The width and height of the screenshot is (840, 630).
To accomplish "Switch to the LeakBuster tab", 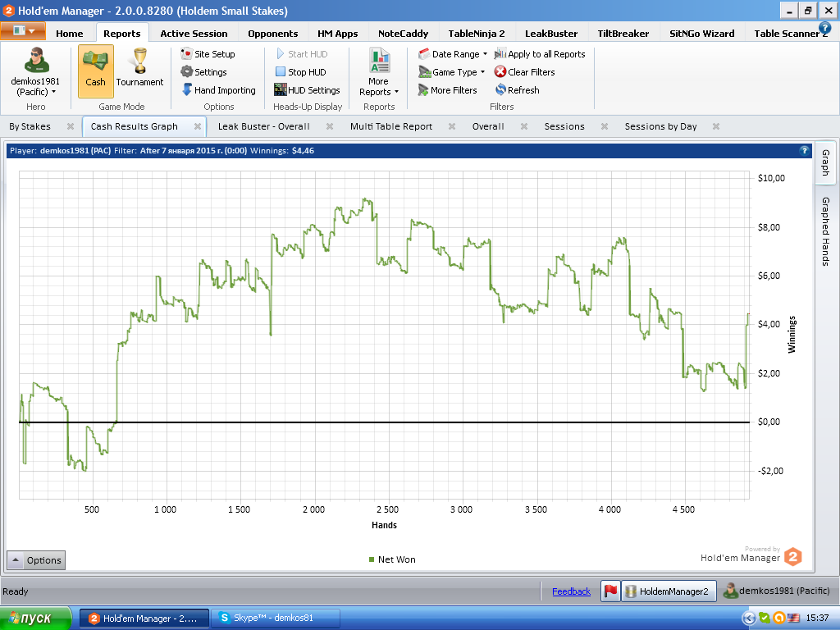I will pos(551,33).
